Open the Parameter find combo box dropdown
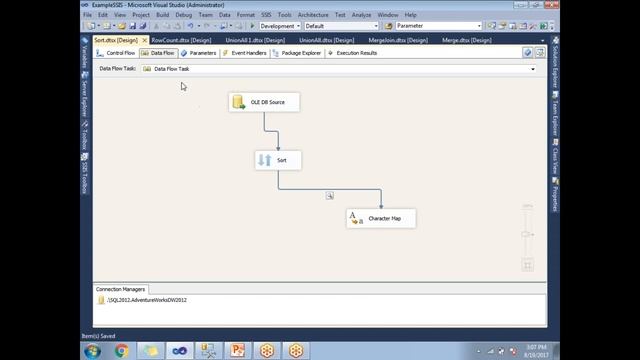The height and width of the screenshot is (360, 640). (479, 26)
